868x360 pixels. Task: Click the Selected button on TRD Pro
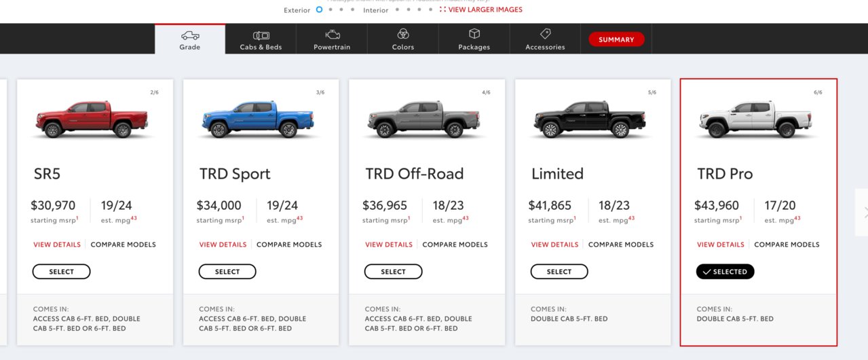725,272
